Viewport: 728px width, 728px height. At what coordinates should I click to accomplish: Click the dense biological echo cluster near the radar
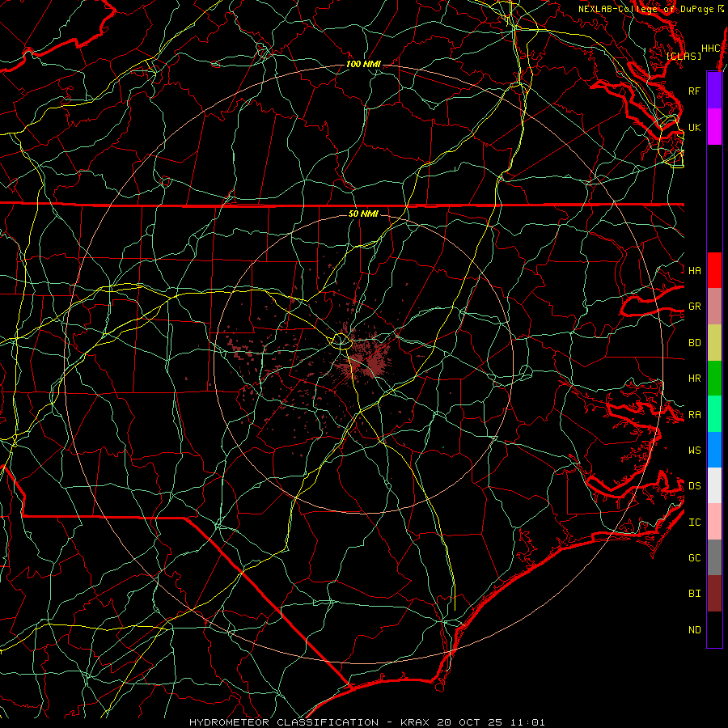(365, 360)
